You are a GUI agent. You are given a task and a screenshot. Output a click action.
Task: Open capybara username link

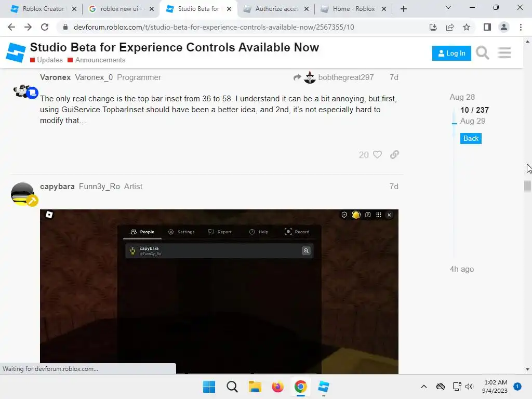click(x=57, y=187)
